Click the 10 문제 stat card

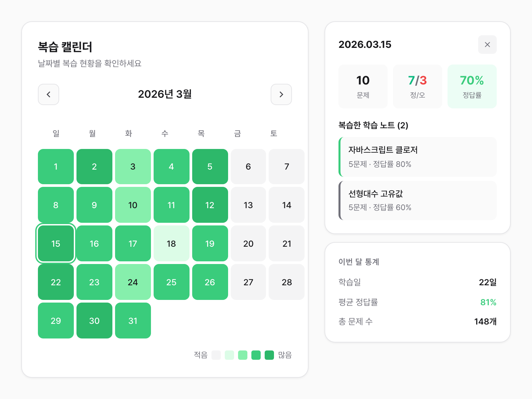[x=363, y=86]
